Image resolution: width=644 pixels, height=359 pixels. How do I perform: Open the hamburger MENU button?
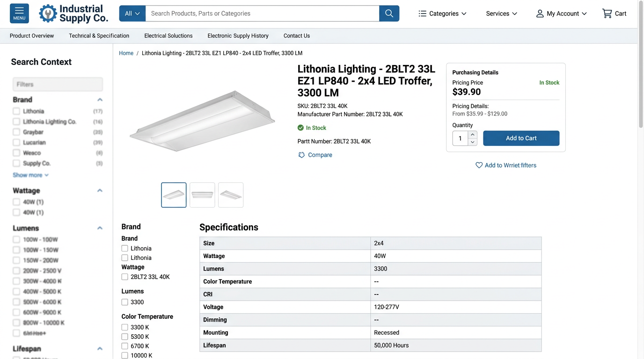coord(19,14)
